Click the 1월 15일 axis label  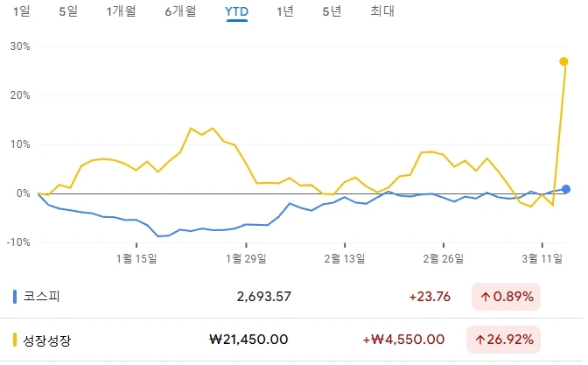coord(136,258)
